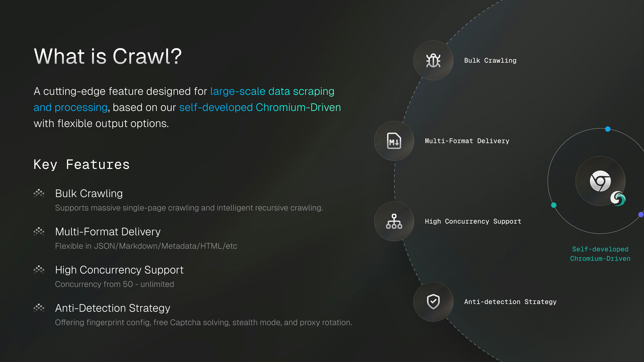This screenshot has height=362, width=644.
Task: Click the dotted bullet icon beside Anti-Detection Strategy
Action: click(39, 308)
